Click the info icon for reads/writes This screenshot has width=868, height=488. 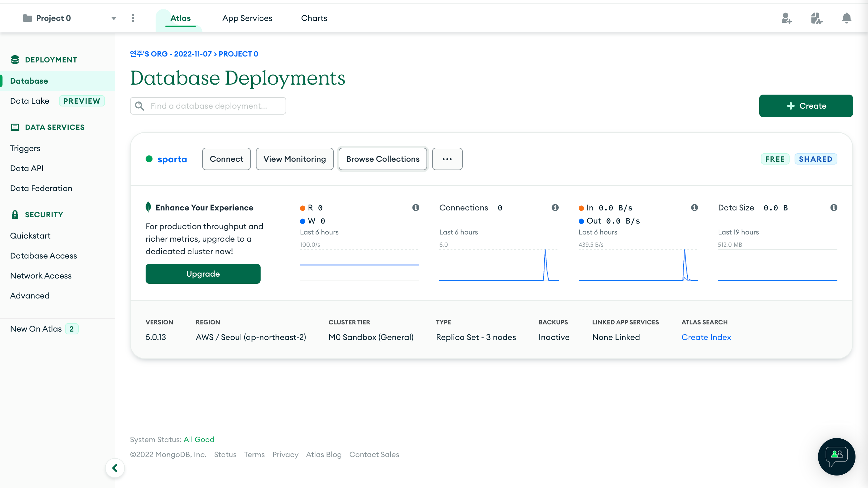pos(416,207)
